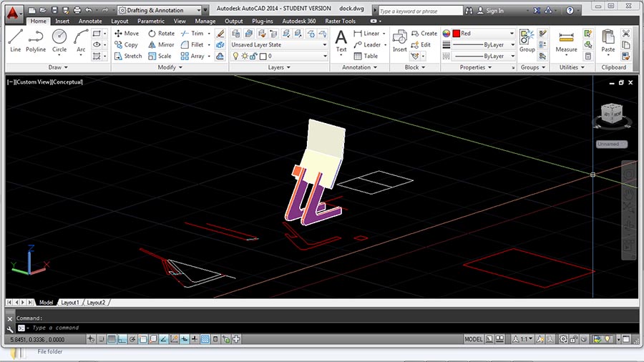Image resolution: width=644 pixels, height=362 pixels.
Task: Activate the Array command
Action: [x=192, y=56]
